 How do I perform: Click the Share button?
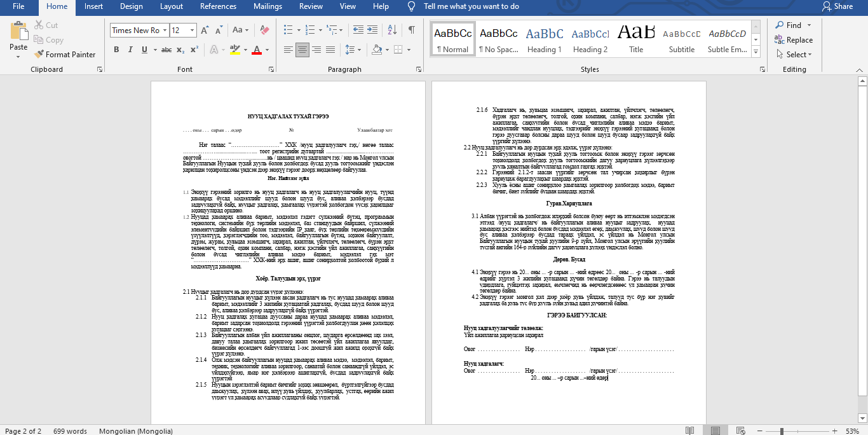(x=837, y=6)
